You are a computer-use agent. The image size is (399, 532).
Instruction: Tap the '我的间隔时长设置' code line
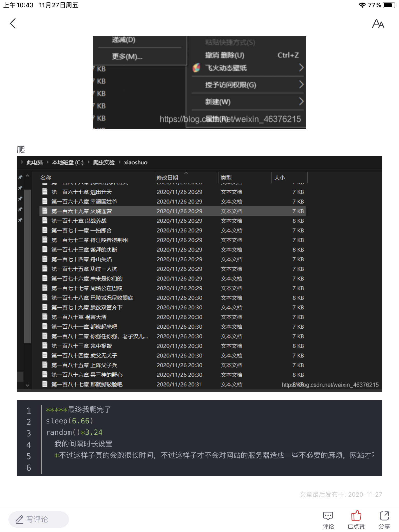(83, 444)
